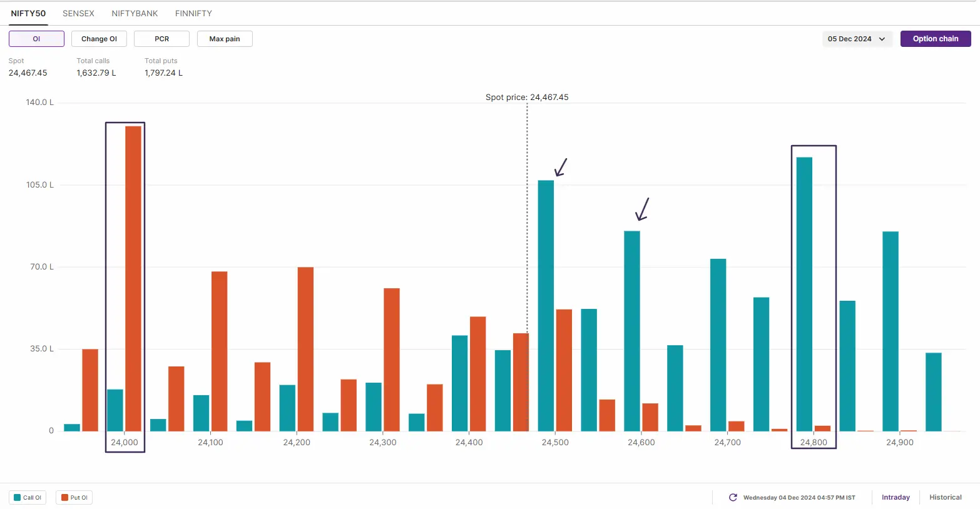This screenshot has width=980, height=509.
Task: Click the 24,000 put OI bar
Action: (x=133, y=279)
